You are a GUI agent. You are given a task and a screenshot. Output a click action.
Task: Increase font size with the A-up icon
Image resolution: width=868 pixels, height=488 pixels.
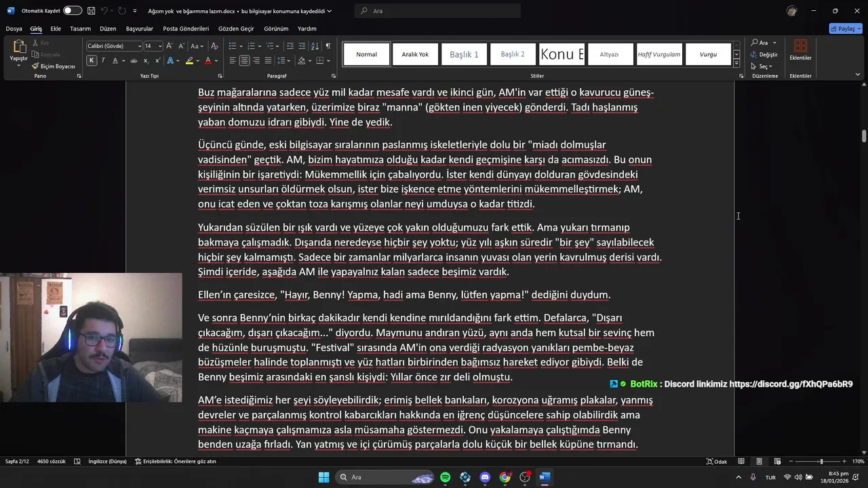[x=170, y=46]
